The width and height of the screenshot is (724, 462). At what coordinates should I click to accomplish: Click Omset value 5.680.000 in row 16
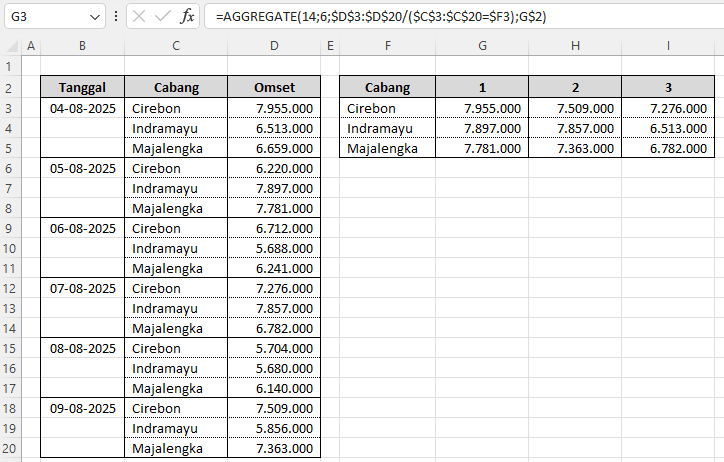point(274,368)
